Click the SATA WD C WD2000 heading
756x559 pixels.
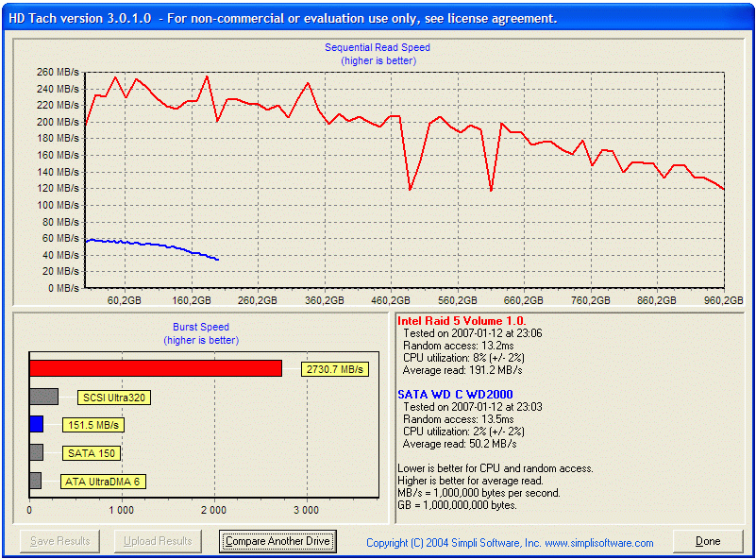(457, 395)
